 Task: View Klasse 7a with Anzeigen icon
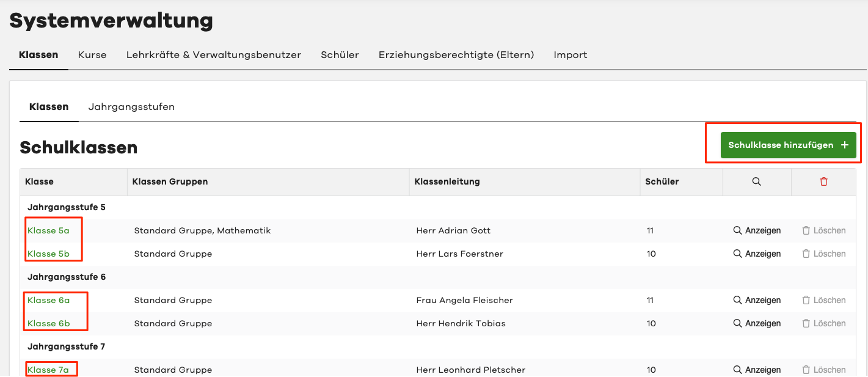737,370
